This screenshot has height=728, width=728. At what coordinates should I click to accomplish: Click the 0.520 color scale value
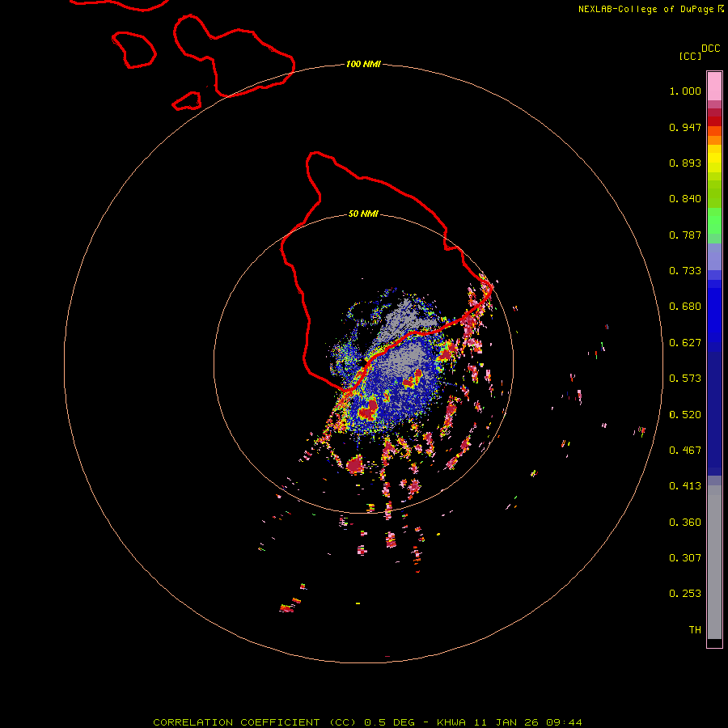click(685, 415)
